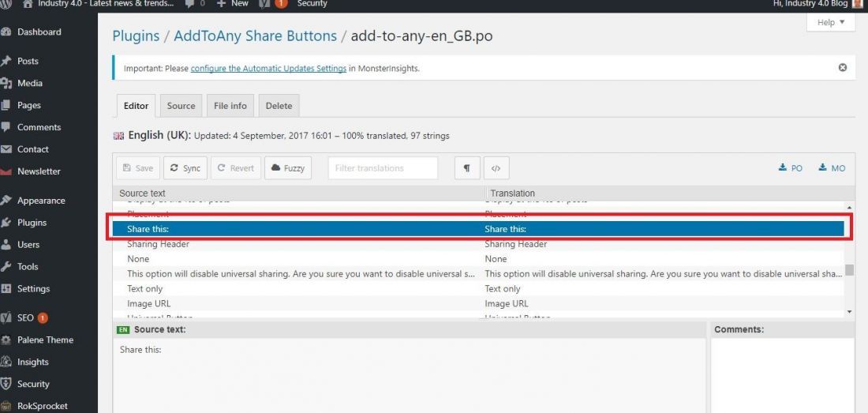
Task: Open Insights in the sidebar
Action: [x=32, y=362]
